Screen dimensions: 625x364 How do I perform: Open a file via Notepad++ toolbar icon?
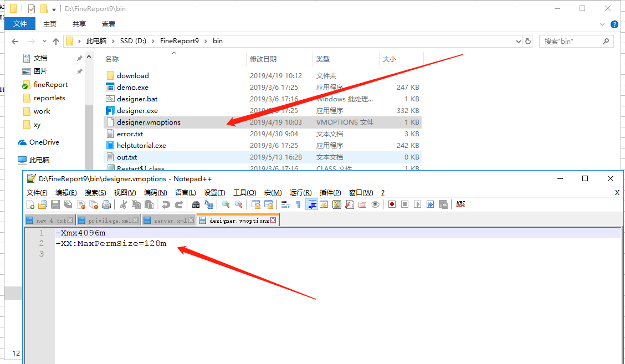tap(43, 204)
